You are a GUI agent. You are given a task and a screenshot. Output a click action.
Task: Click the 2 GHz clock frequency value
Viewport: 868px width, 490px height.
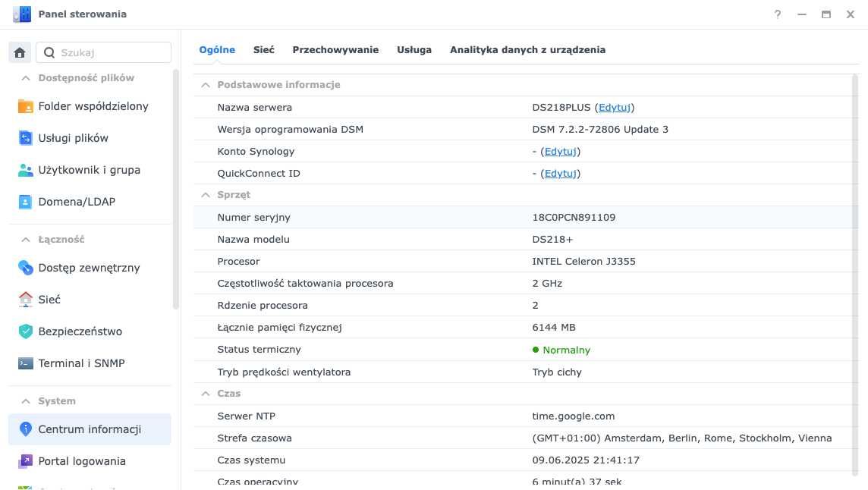point(547,284)
